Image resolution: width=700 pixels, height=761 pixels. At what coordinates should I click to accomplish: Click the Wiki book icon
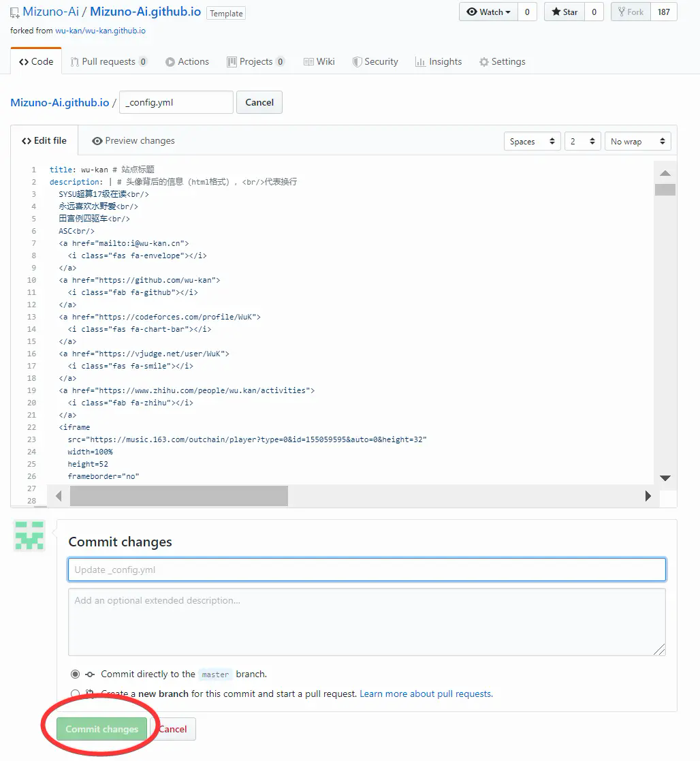tap(308, 62)
